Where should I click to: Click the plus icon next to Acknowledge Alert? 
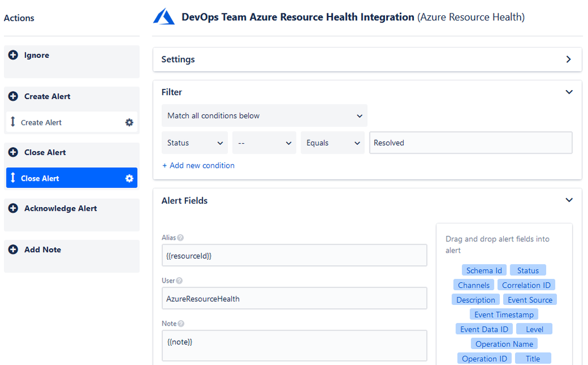click(x=13, y=208)
